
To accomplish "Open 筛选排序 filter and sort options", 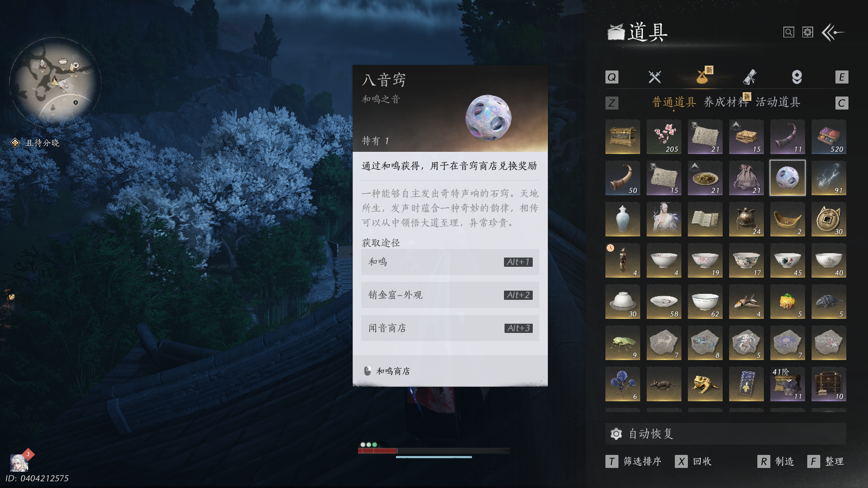I will (634, 461).
